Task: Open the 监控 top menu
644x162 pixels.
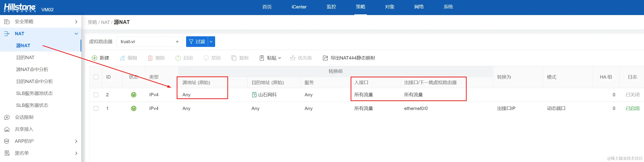Action: click(x=331, y=7)
